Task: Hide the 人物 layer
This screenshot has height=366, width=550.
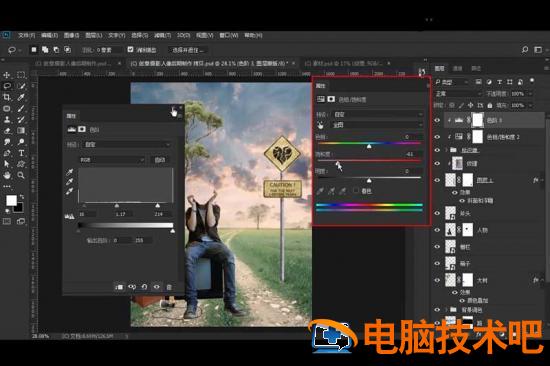Action: coord(437,230)
